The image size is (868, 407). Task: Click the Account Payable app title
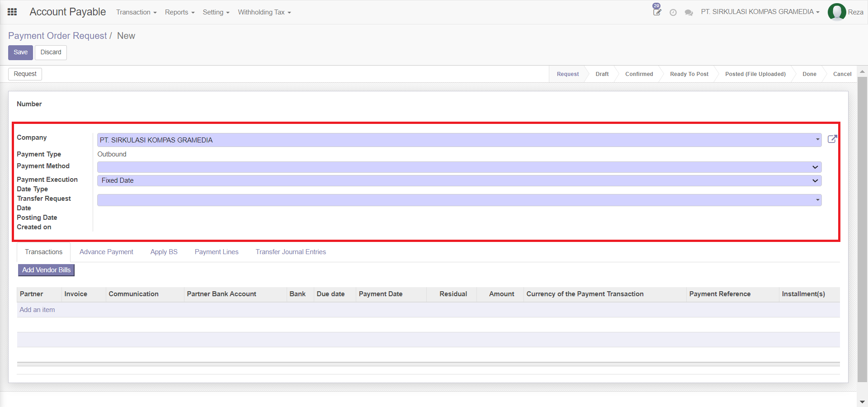coord(68,12)
